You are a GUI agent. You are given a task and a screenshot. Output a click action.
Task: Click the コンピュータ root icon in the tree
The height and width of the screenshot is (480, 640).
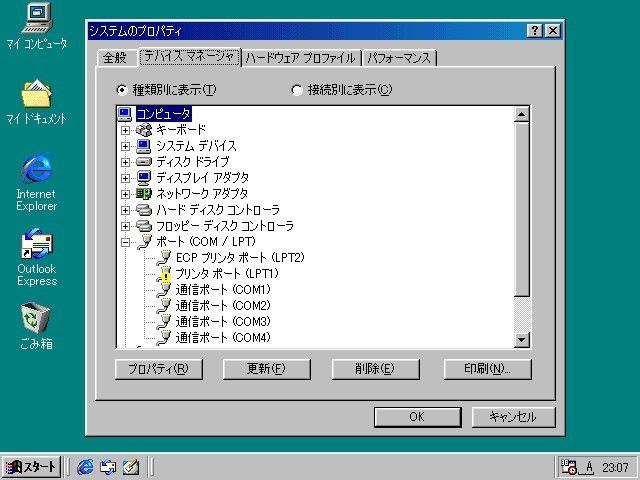[124, 114]
